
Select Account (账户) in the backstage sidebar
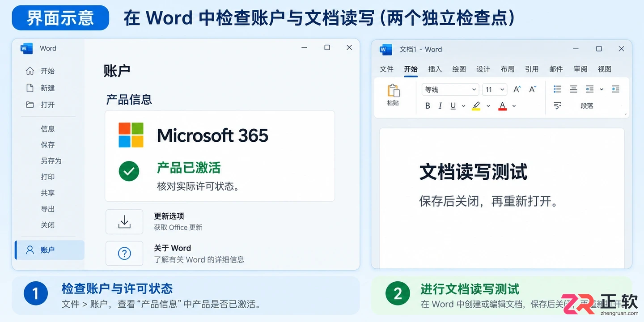[x=50, y=250]
